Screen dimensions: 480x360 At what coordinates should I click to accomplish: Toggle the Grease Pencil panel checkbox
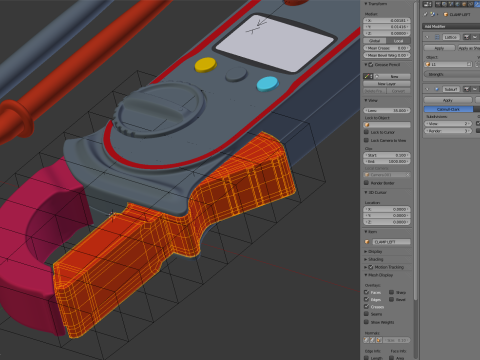pyautogui.click(x=371, y=64)
